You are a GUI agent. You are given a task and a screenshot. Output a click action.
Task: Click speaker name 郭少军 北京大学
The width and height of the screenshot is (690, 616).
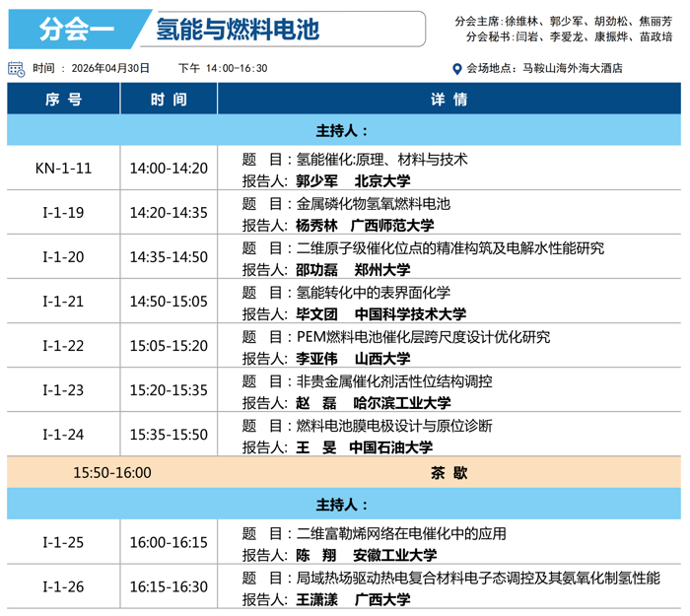coord(353,180)
